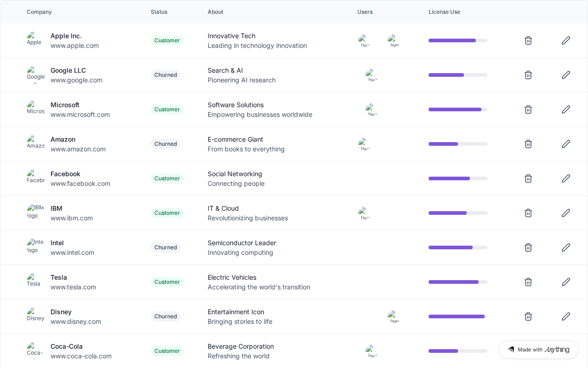This screenshot has width=588, height=368.
Task: Click the Coca-Cola logo image
Action: (34, 350)
